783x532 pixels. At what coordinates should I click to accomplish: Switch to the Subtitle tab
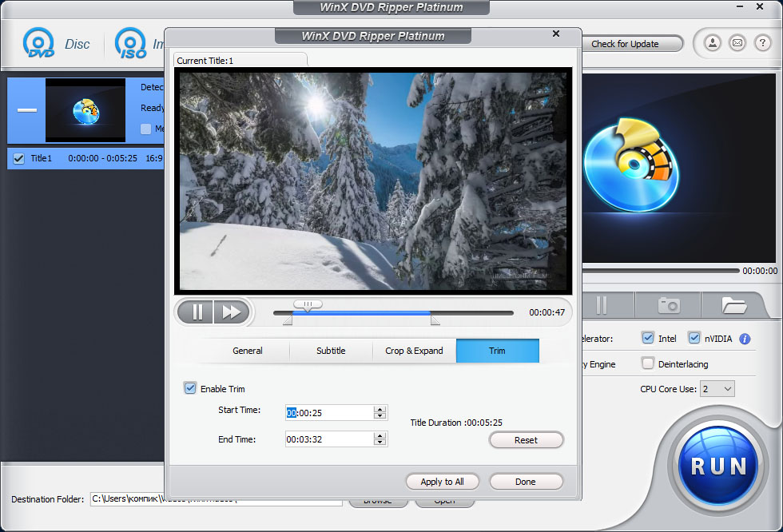[x=331, y=351]
